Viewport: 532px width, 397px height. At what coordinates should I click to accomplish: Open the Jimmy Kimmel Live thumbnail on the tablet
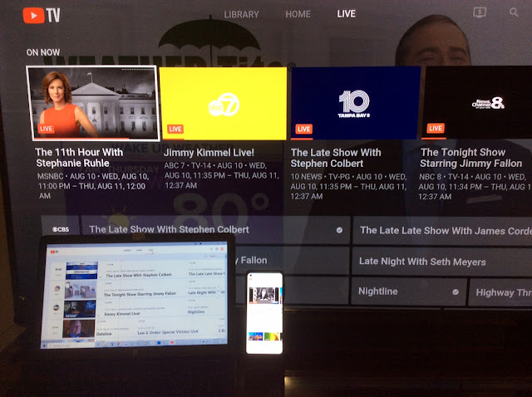point(80,309)
